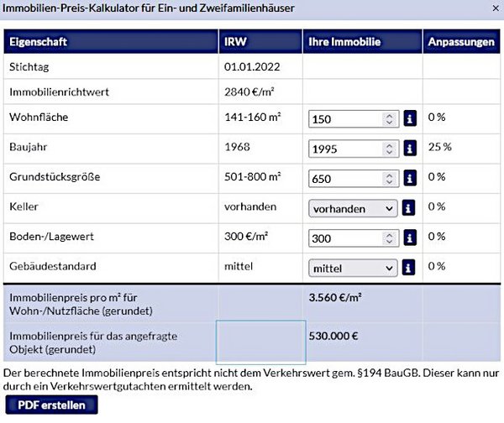Close the Immobilien-Preis-Kalkulator dialog
The height and width of the screenshot is (423, 504).
tap(496, 8)
